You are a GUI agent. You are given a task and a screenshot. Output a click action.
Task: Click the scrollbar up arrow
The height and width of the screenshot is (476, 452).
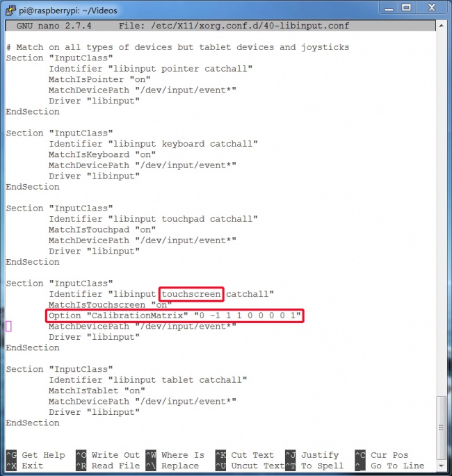pos(442,26)
